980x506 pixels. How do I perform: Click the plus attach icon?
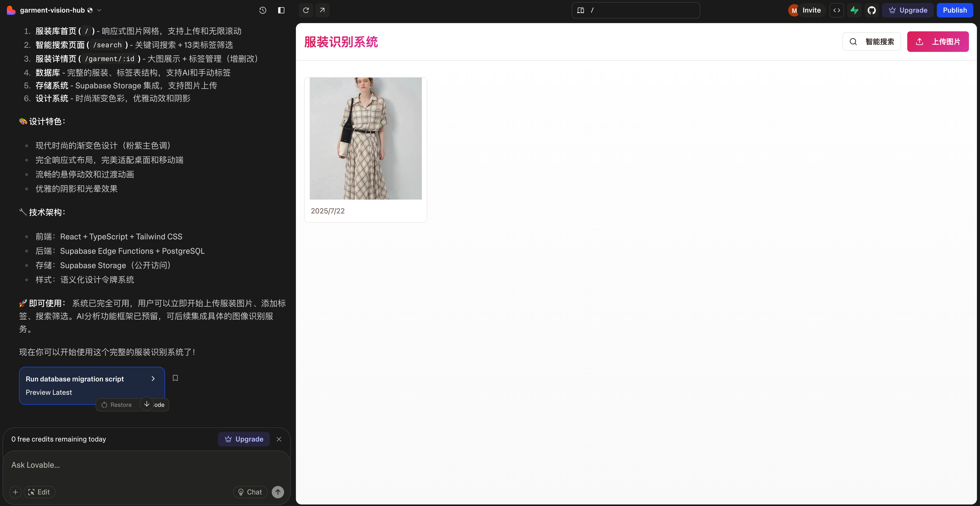(15, 492)
